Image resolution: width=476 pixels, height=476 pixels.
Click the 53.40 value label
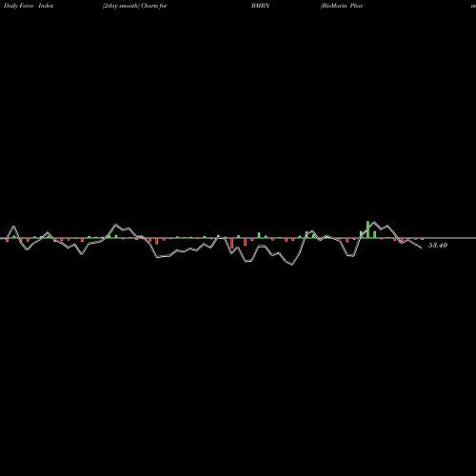(x=438, y=245)
